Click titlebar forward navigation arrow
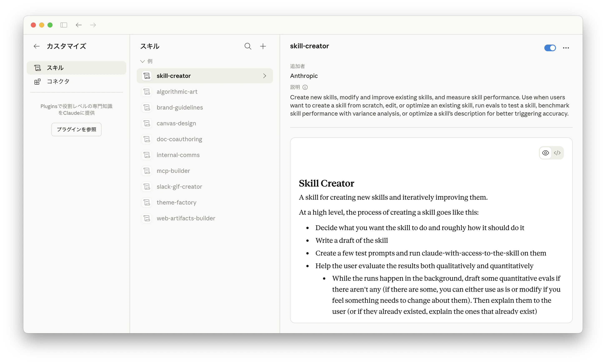Screen dimensions: 606x364 pos(93,25)
